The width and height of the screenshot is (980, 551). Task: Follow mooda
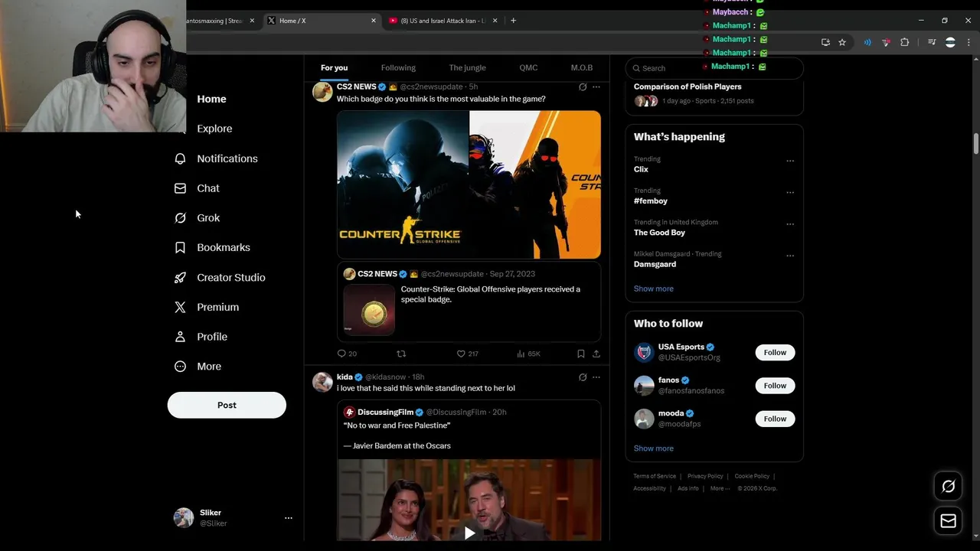click(775, 419)
